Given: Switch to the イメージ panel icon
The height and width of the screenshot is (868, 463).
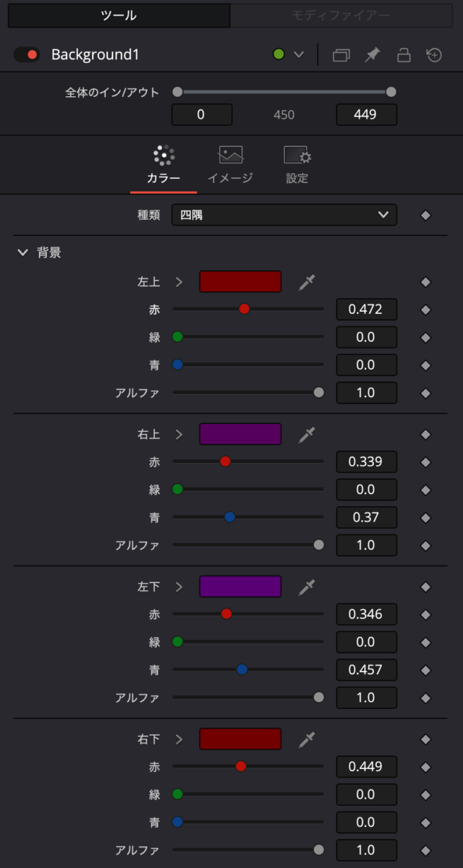Looking at the screenshot, I should click(229, 153).
